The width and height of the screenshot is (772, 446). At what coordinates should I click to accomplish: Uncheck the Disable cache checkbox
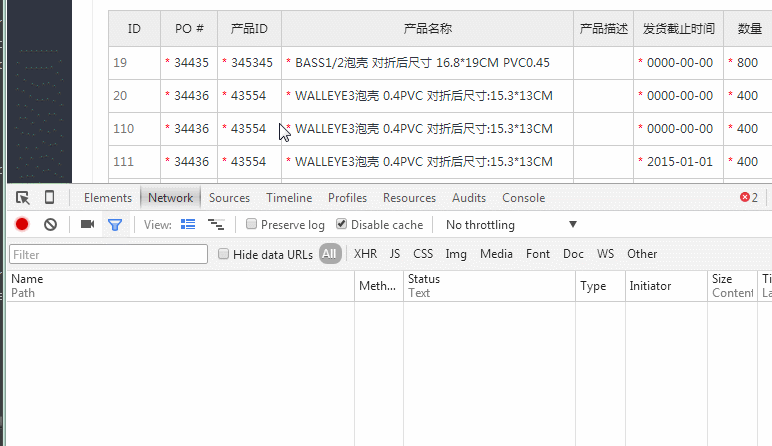(341, 224)
